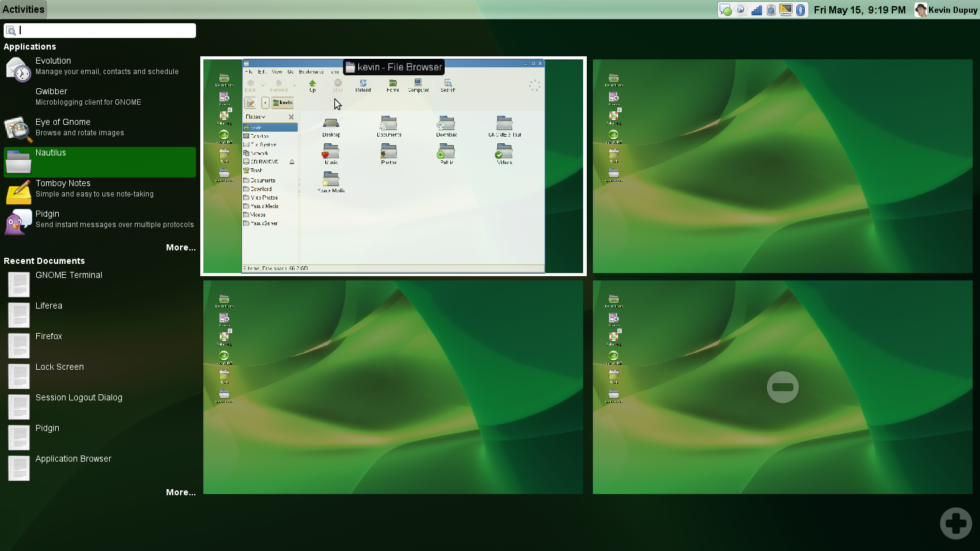The height and width of the screenshot is (551, 980).
Task: Remove a desktop from the workspace overview
Action: pyautogui.click(x=783, y=387)
